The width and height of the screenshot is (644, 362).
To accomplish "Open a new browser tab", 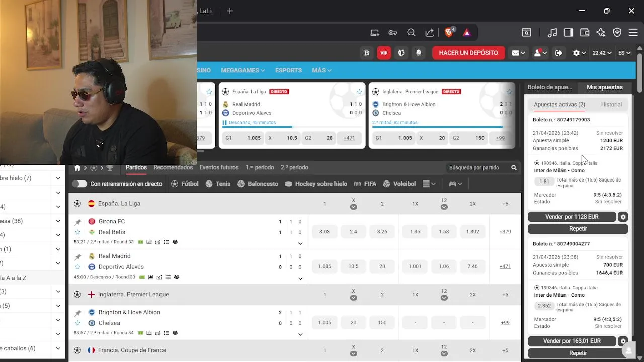I will tap(230, 11).
